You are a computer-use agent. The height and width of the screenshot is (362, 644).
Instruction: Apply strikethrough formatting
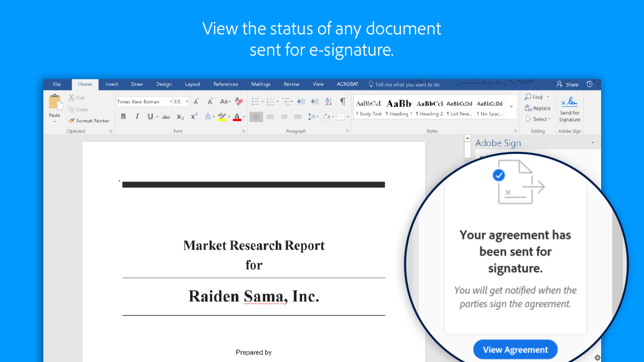click(166, 116)
